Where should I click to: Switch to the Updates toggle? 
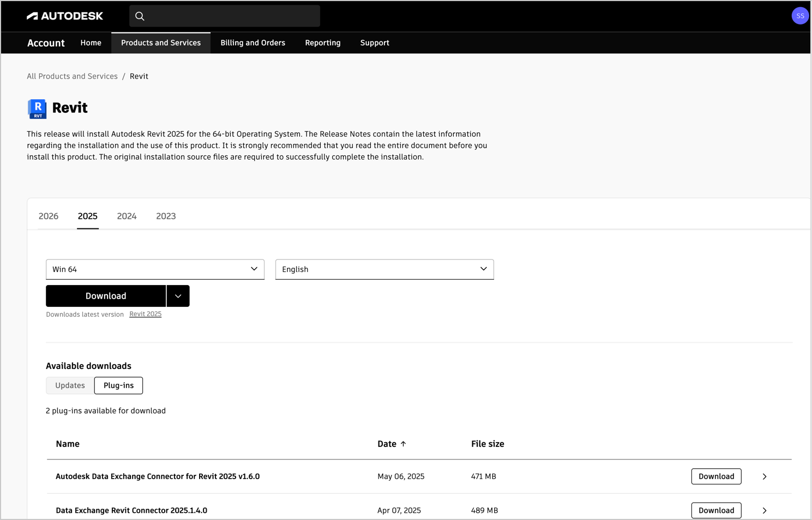(x=70, y=386)
